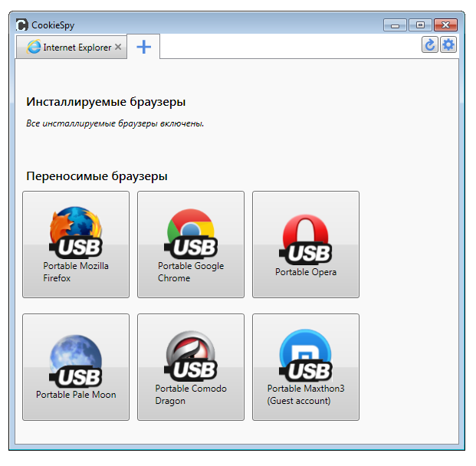Select the Portable Google Chrome tile

(191, 244)
